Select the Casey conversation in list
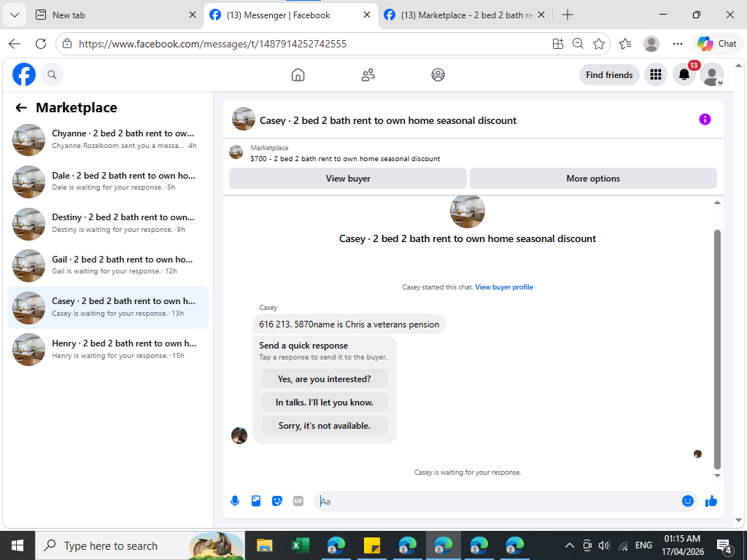Screen dimensions: 747x560 (x=108, y=308)
